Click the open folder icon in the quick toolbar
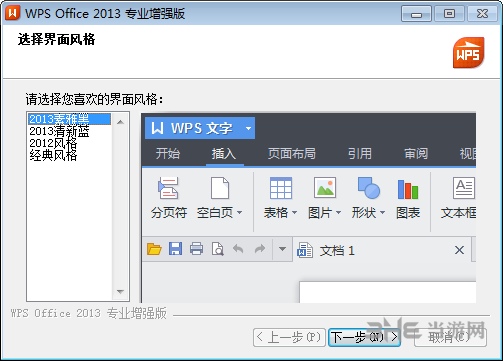Screen dimensions: 503x361 click(x=154, y=249)
